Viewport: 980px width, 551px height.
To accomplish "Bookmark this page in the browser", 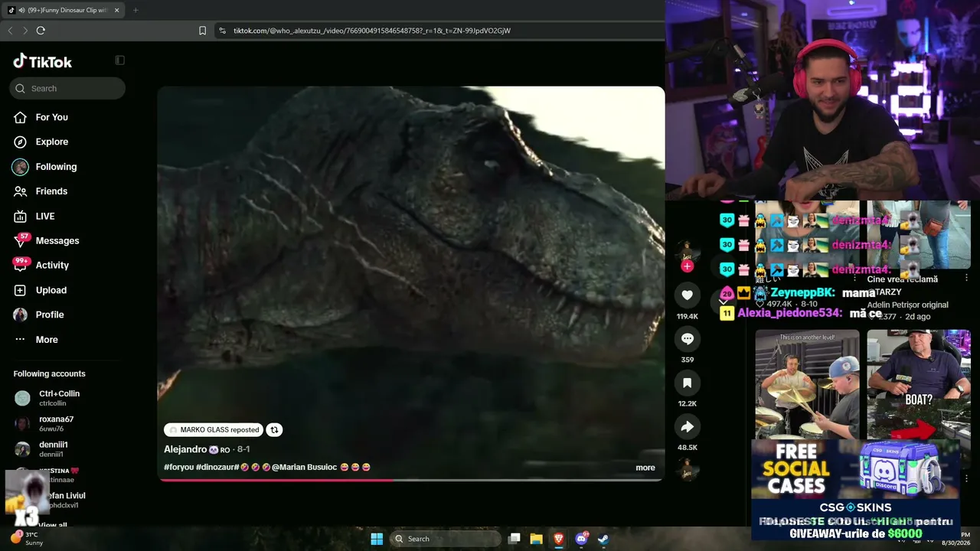I will [202, 31].
